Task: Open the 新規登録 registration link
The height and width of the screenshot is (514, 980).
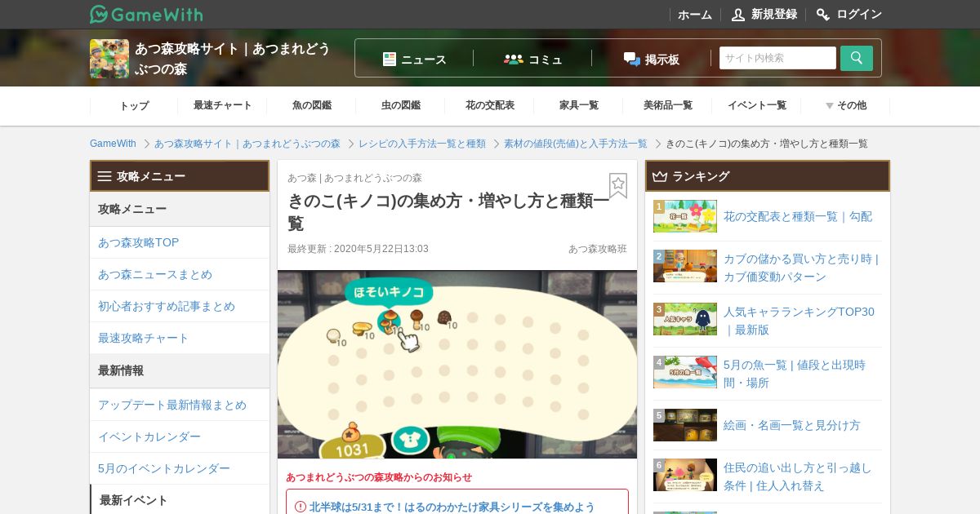Action: pyautogui.click(x=773, y=15)
